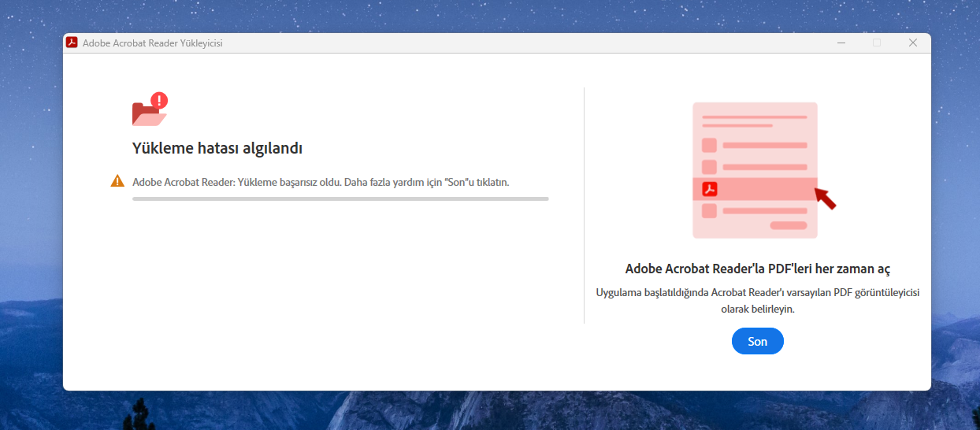Click the Adobe Acrobat logo in title bar
The image size is (980, 430).
coord(72,43)
